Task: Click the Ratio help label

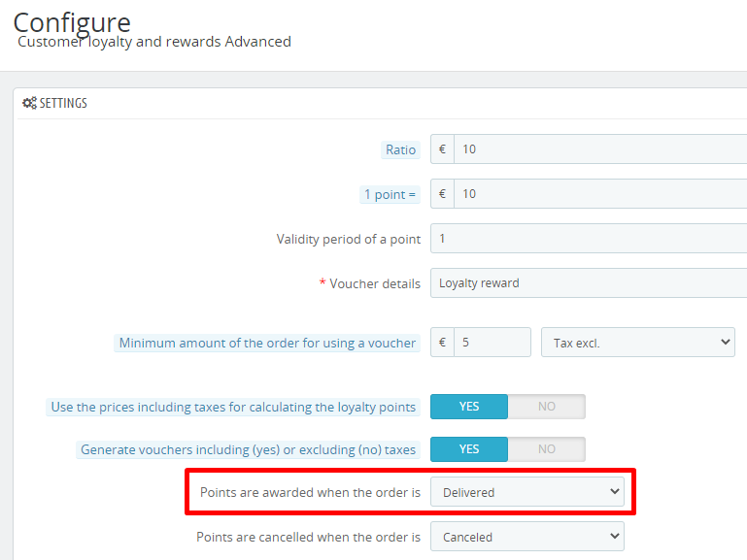Action: pos(401,150)
